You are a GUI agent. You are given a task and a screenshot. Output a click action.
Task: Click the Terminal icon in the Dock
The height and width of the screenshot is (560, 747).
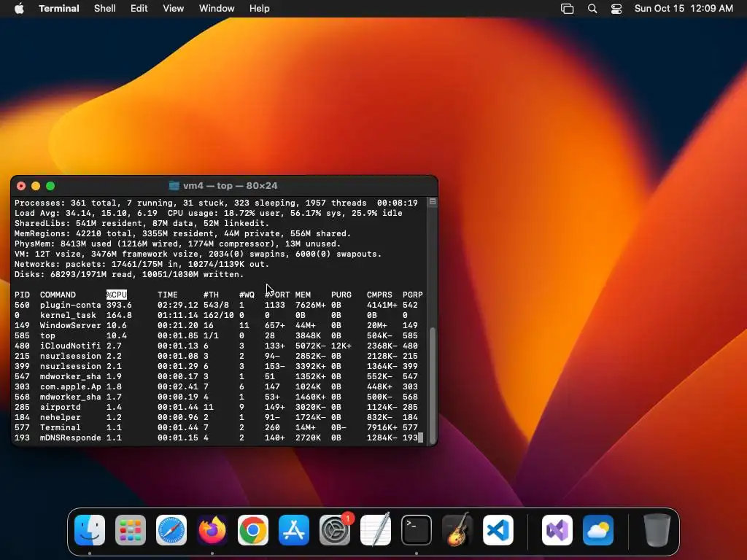tap(417, 530)
